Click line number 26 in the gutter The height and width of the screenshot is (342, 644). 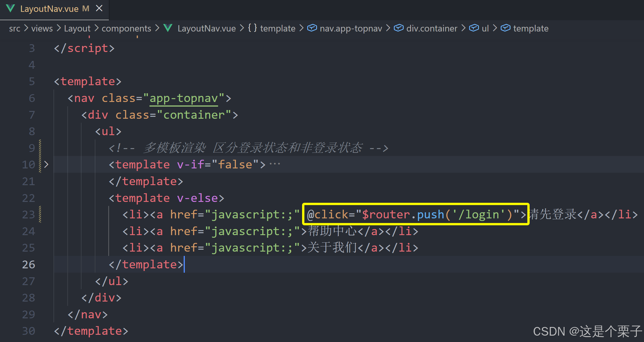pyautogui.click(x=29, y=264)
